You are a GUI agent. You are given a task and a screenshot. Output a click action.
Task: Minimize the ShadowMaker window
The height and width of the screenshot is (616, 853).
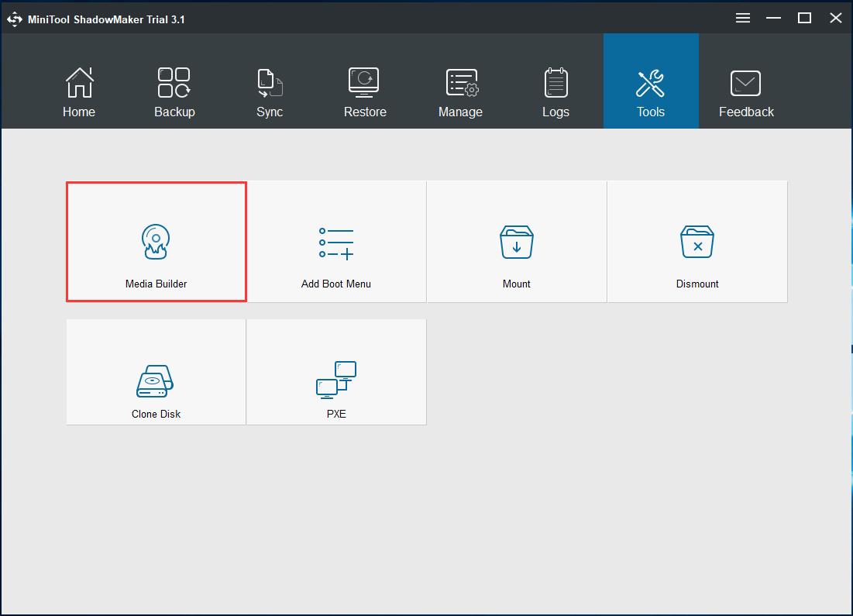pos(773,19)
